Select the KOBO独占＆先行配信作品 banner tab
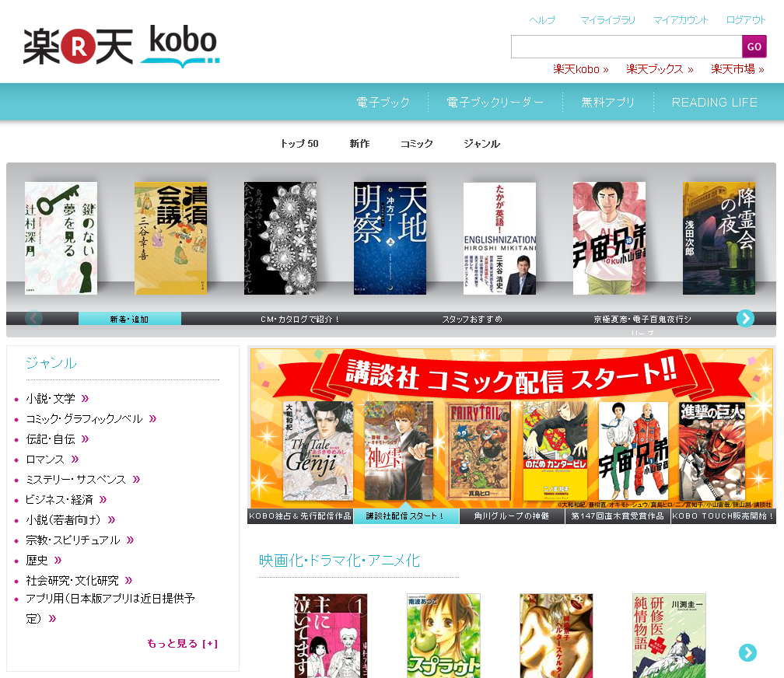Screen dimensions: 784x678 coord(300,516)
